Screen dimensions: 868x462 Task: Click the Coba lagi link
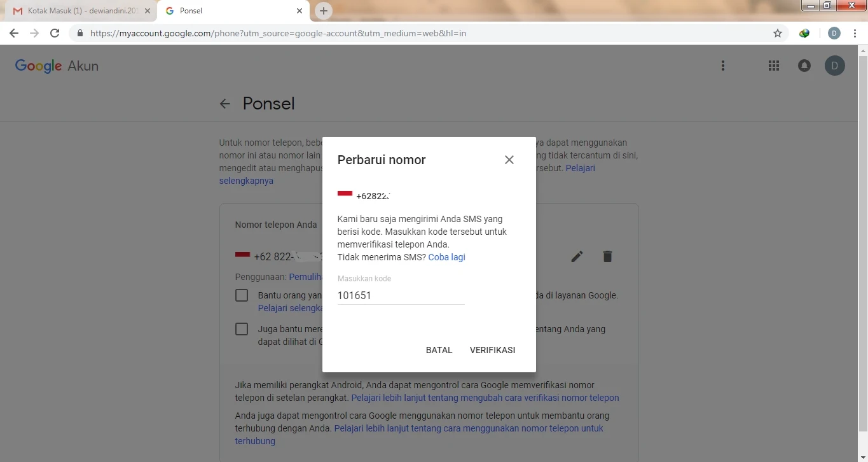pyautogui.click(x=446, y=257)
